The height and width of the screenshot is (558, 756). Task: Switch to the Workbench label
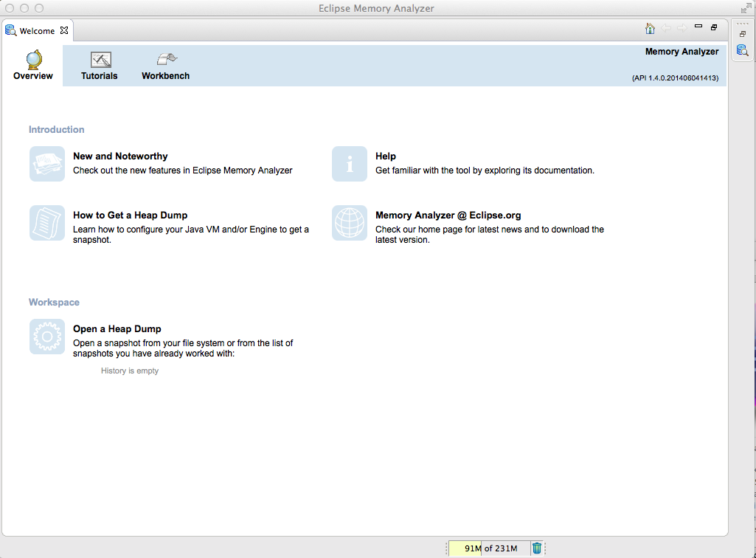tap(165, 76)
